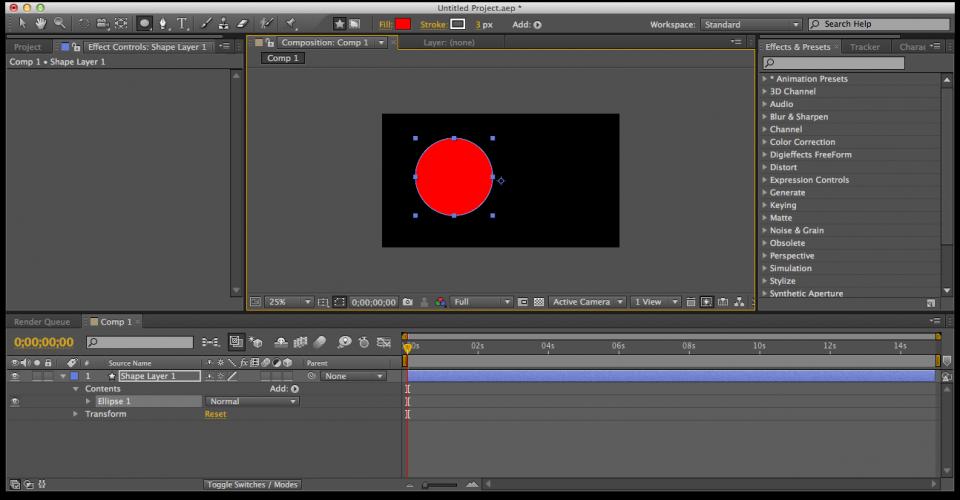Open the Workspace Standard dropdown
This screenshot has height=500, width=960.
click(749, 24)
